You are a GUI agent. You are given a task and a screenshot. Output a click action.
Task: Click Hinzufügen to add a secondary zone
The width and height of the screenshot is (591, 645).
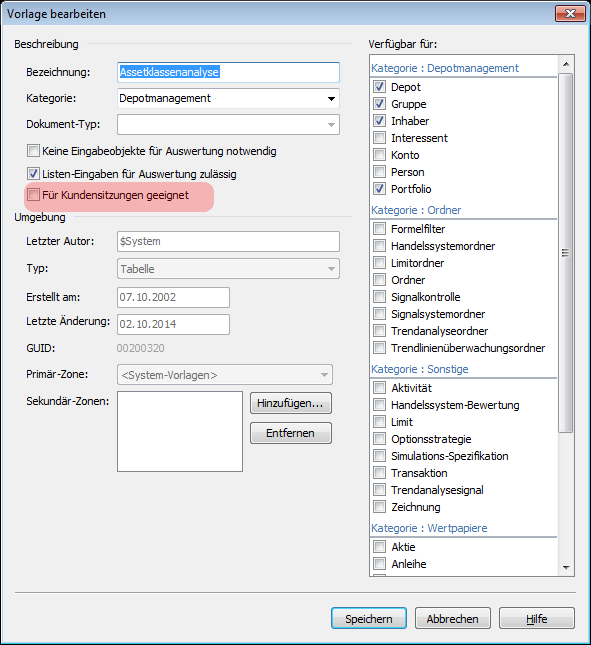point(291,403)
